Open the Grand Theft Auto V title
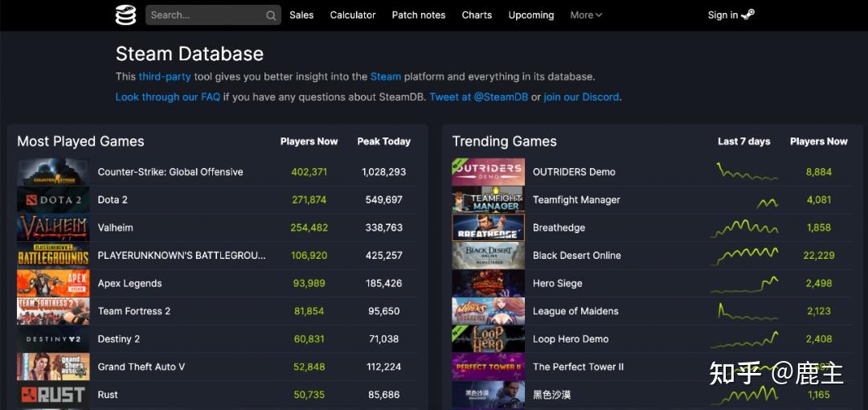 (141, 367)
